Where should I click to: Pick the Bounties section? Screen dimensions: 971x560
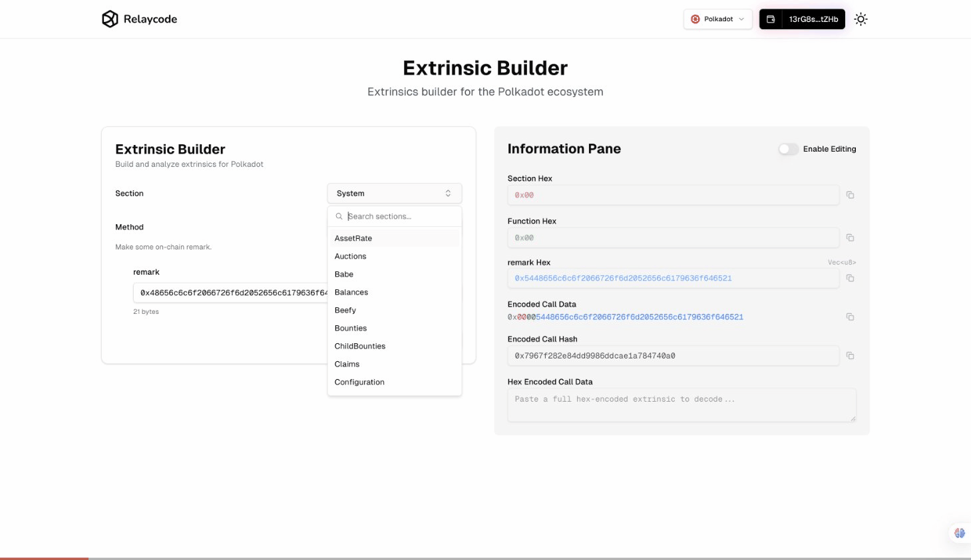pos(395,328)
